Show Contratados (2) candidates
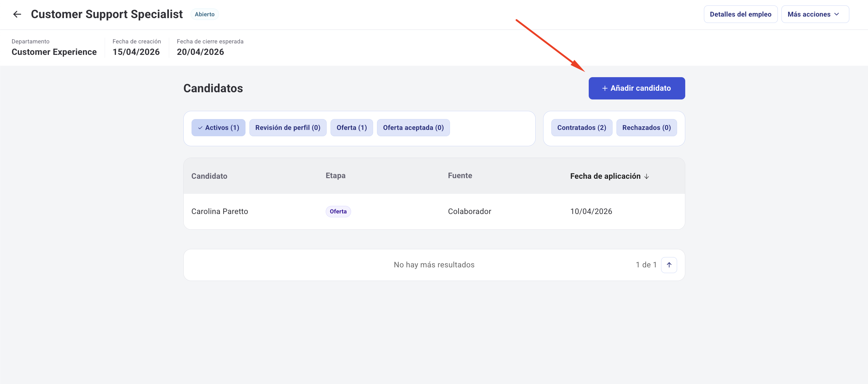This screenshot has width=868, height=384. (581, 128)
